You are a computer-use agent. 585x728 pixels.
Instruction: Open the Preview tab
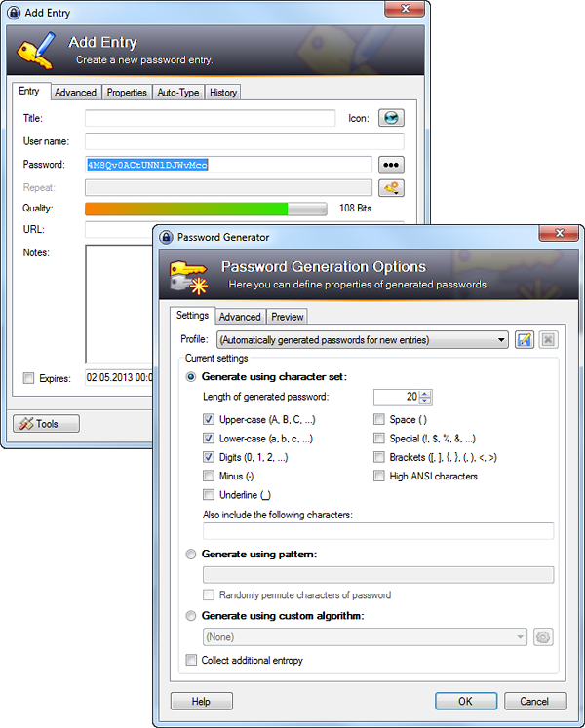pos(288,317)
